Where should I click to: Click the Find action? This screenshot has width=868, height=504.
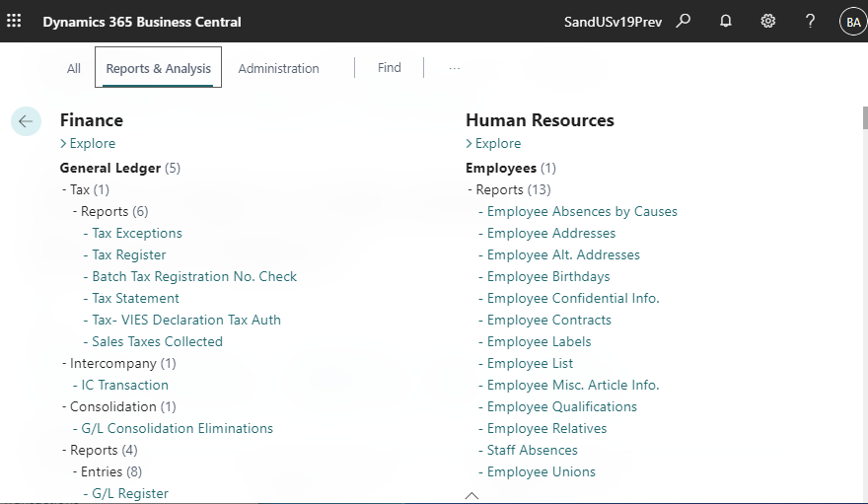click(390, 67)
